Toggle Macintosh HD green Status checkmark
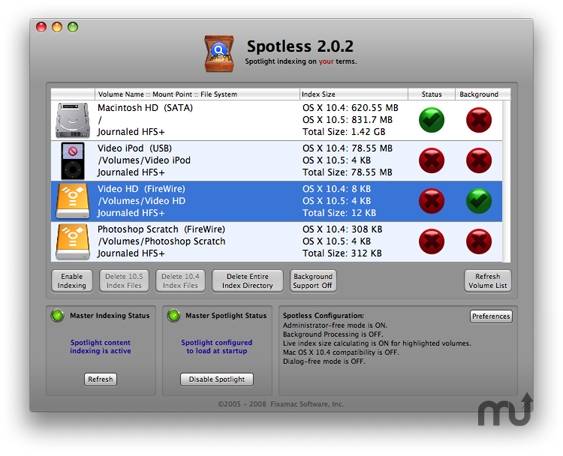This screenshot has height=456, width=563. [x=432, y=120]
